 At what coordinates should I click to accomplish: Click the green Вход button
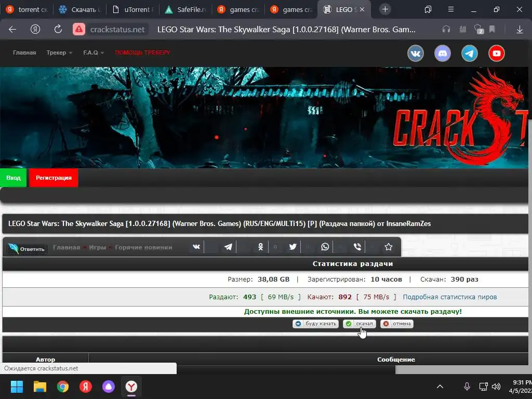[x=13, y=178]
